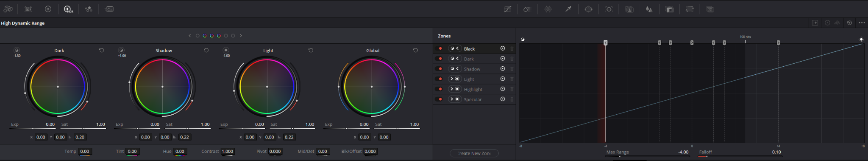Image resolution: width=868 pixels, height=161 pixels.
Task: Select the Light zone in Zones list
Action: (x=469, y=79)
